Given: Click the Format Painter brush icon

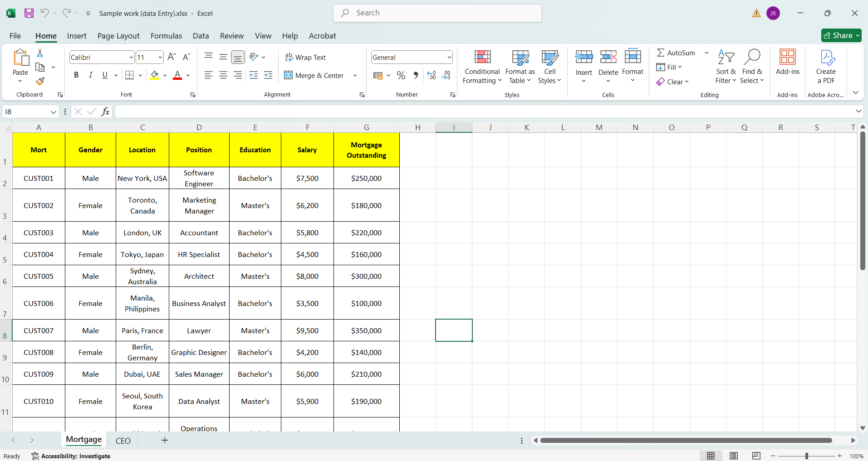Looking at the screenshot, I should tap(40, 82).
